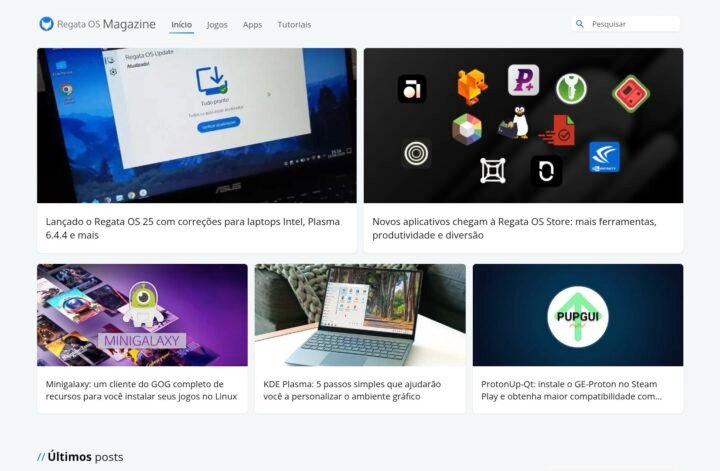
Task: Switch to the Jogos tab
Action: pyautogui.click(x=217, y=24)
